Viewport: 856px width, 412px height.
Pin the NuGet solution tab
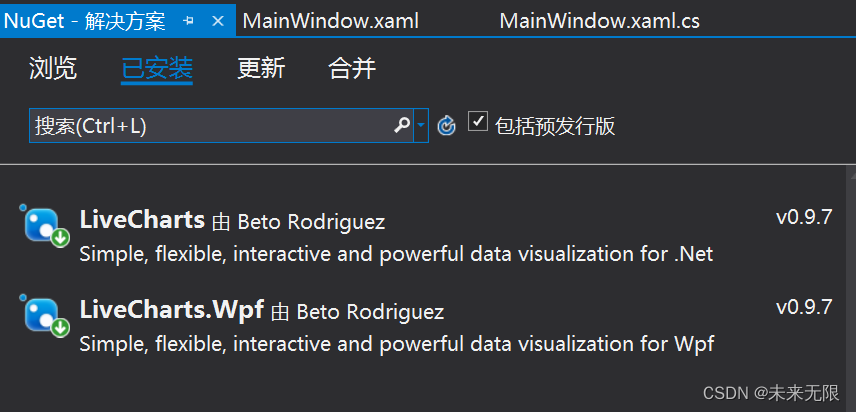[x=189, y=21]
